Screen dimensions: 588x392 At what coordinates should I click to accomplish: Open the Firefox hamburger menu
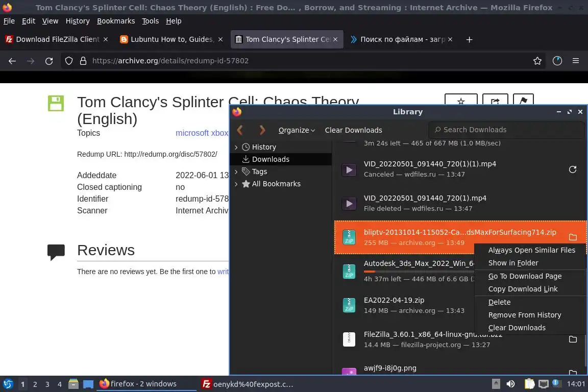click(x=576, y=61)
